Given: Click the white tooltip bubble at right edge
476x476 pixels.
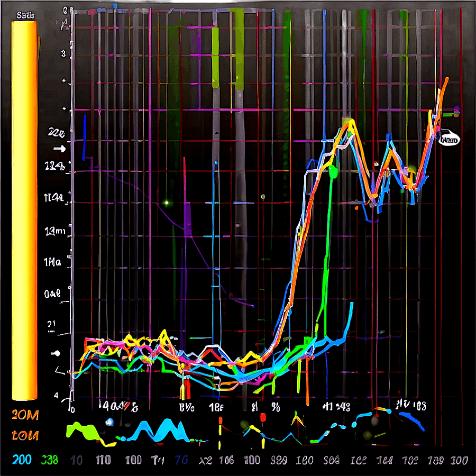Looking at the screenshot, I should 450,139.
